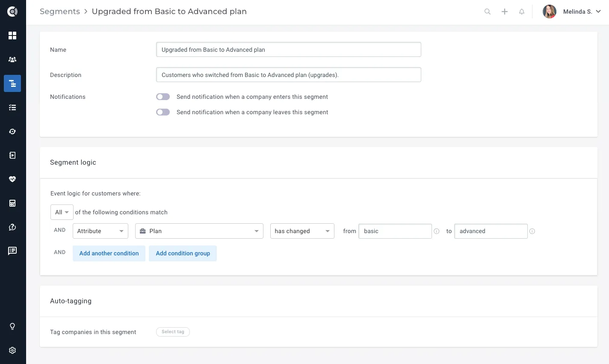Click the Auto-tagging heading
This screenshot has width=609, height=364.
pos(71,301)
